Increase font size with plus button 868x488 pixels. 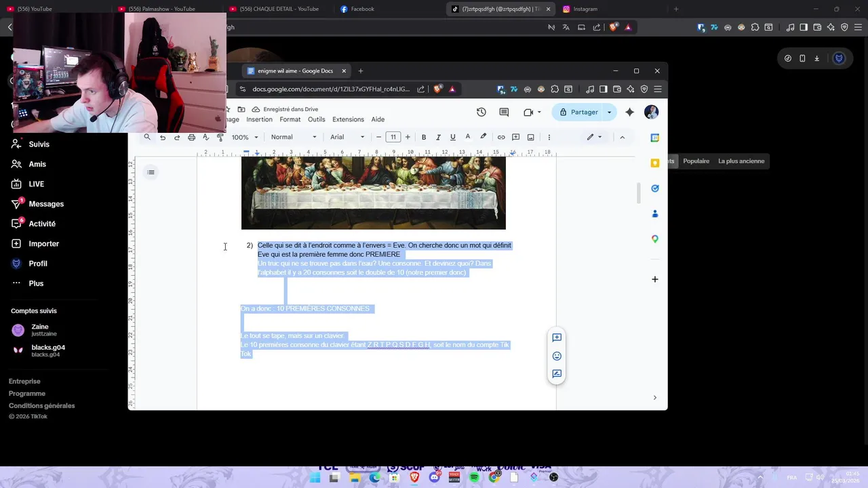(x=408, y=137)
